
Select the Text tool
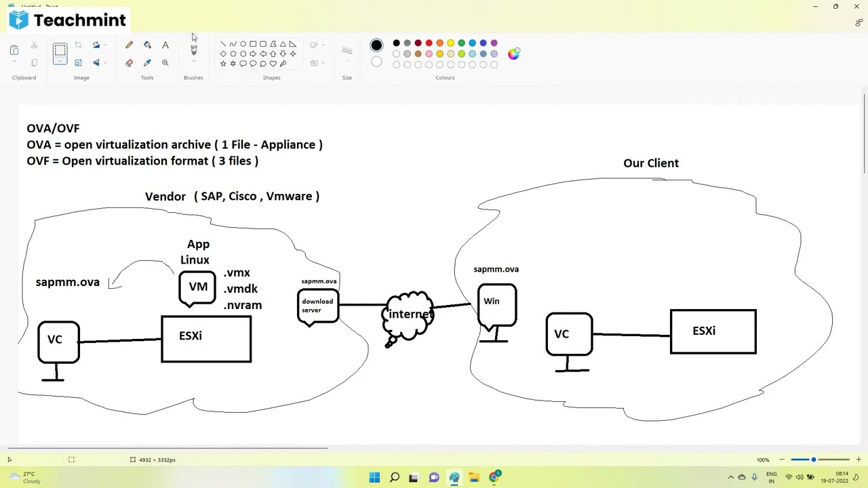pyautogui.click(x=165, y=45)
